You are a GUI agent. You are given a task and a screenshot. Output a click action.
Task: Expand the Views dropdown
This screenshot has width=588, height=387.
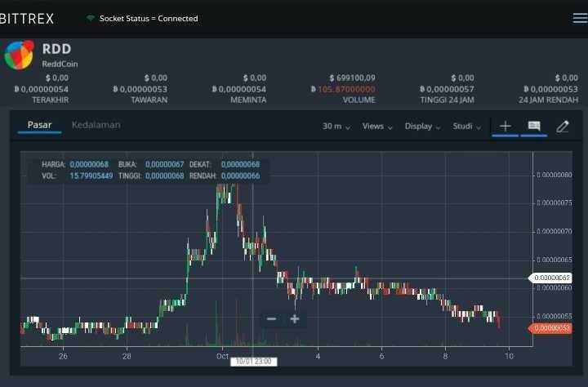tap(377, 127)
